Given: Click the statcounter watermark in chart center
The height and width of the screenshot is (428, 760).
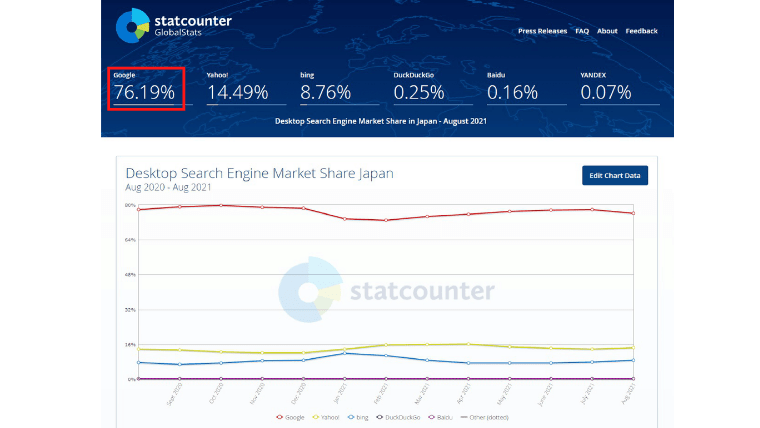Looking at the screenshot, I should pyautogui.click(x=387, y=291).
